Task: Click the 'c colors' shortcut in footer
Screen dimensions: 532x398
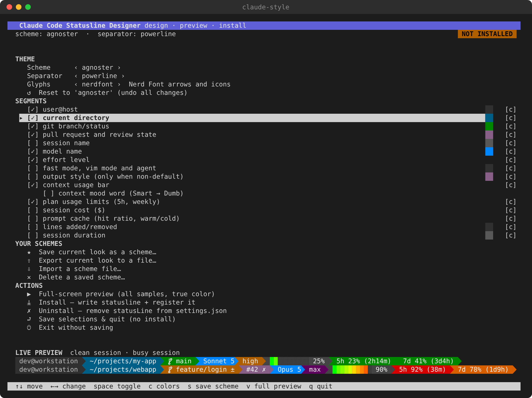Action: 164,386
